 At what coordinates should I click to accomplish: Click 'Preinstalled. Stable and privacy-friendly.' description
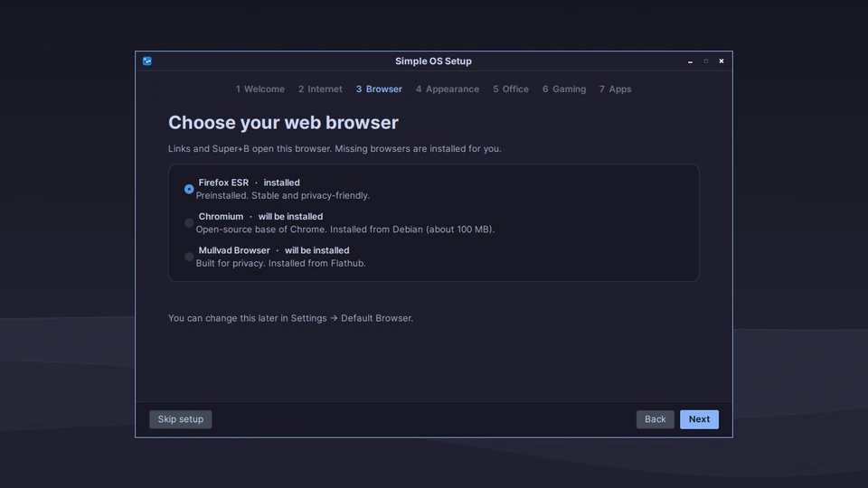[x=283, y=195]
